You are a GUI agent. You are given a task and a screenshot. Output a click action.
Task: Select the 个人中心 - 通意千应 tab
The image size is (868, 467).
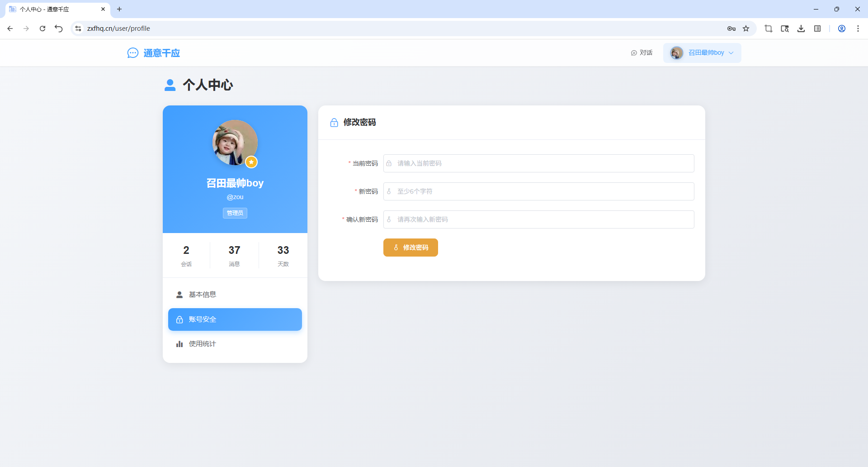58,9
